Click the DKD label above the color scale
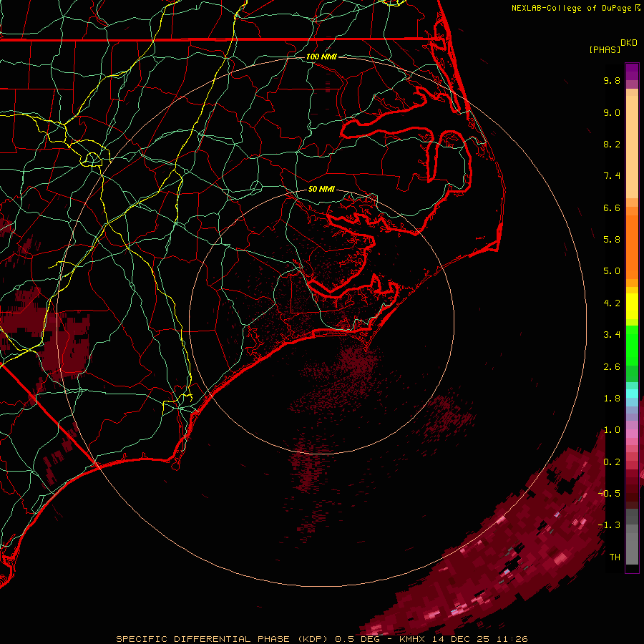This screenshot has width=644, height=644. click(x=628, y=43)
